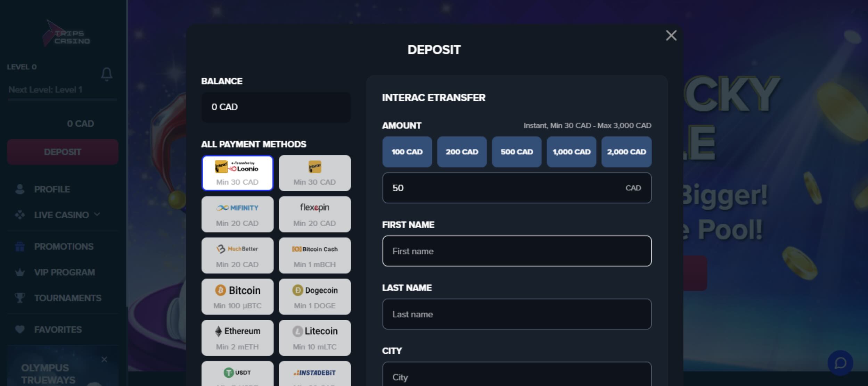Select the MuchBetter payment tile

tap(237, 255)
